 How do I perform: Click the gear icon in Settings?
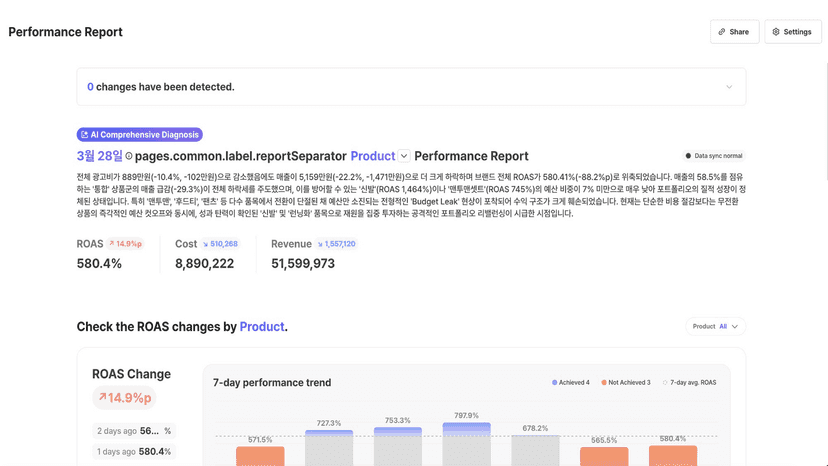coord(776,32)
